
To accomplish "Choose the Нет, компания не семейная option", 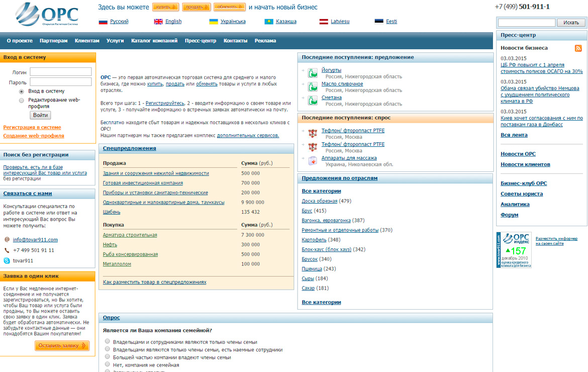I will 108,364.
